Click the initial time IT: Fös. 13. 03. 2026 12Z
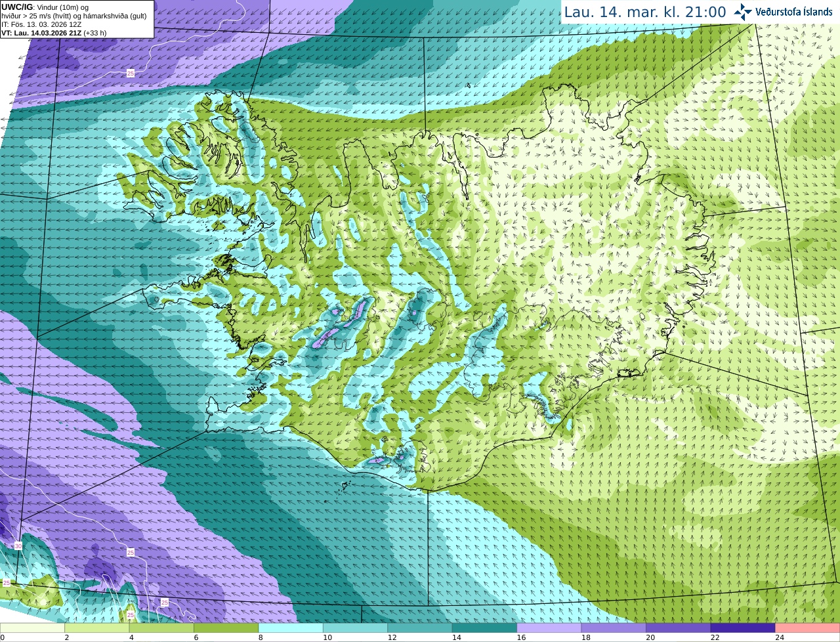 (41, 24)
